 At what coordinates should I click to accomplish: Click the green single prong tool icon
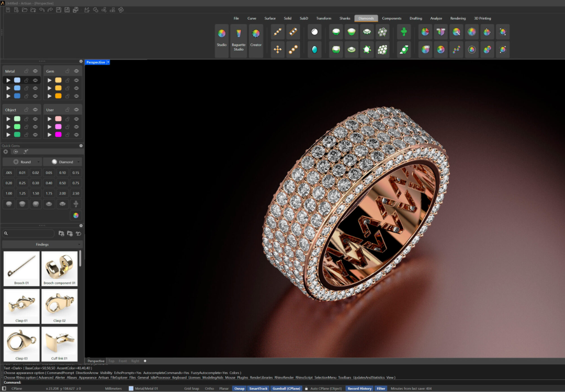tap(404, 32)
